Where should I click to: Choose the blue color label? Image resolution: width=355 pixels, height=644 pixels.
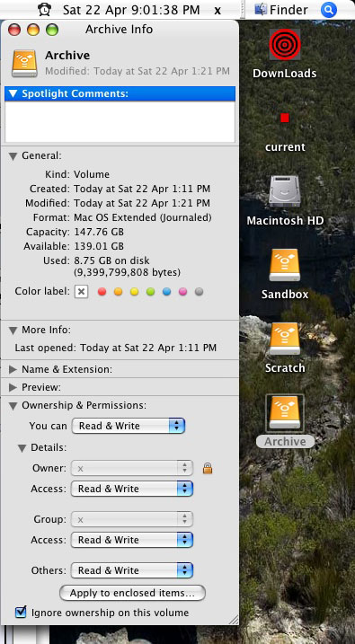166,292
